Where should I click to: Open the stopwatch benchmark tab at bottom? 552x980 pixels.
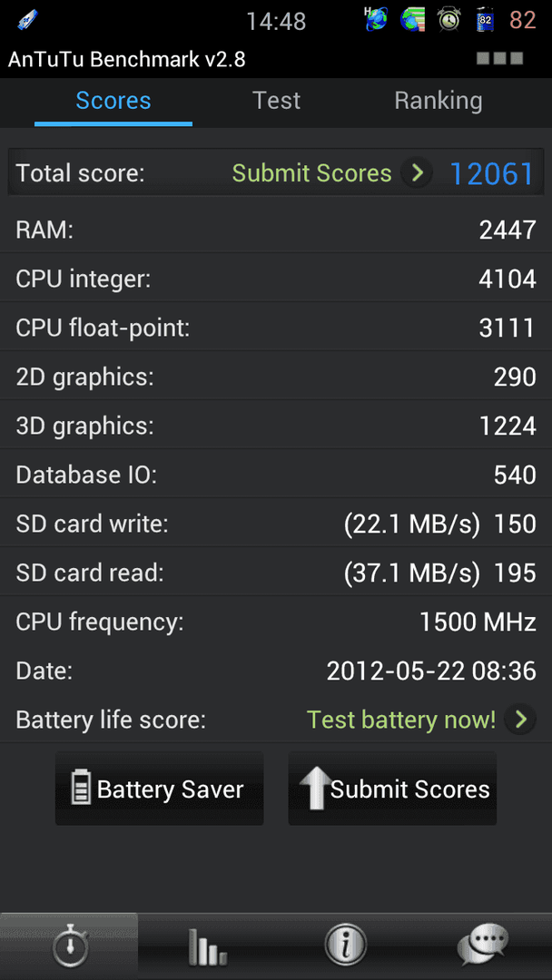pos(69,946)
